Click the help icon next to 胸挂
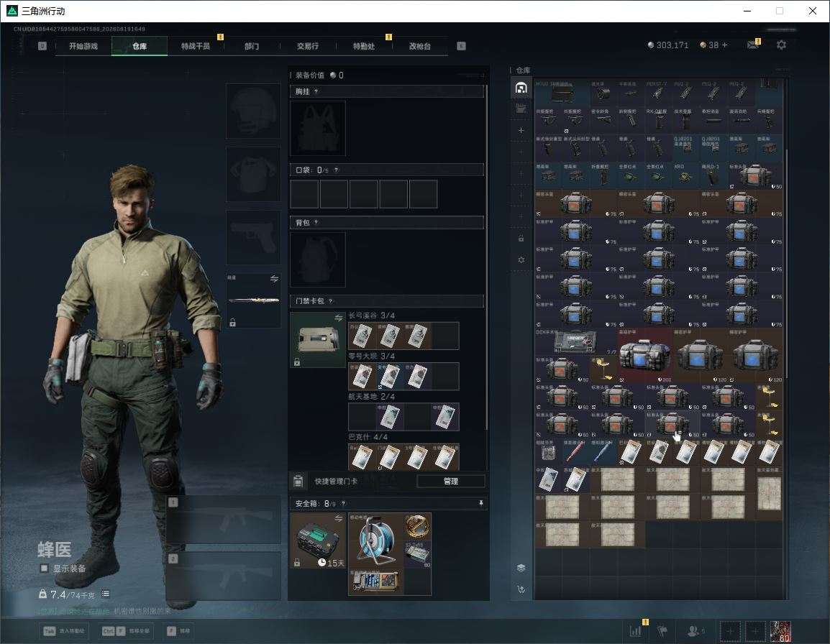The height and width of the screenshot is (644, 830). pyautogui.click(x=316, y=91)
